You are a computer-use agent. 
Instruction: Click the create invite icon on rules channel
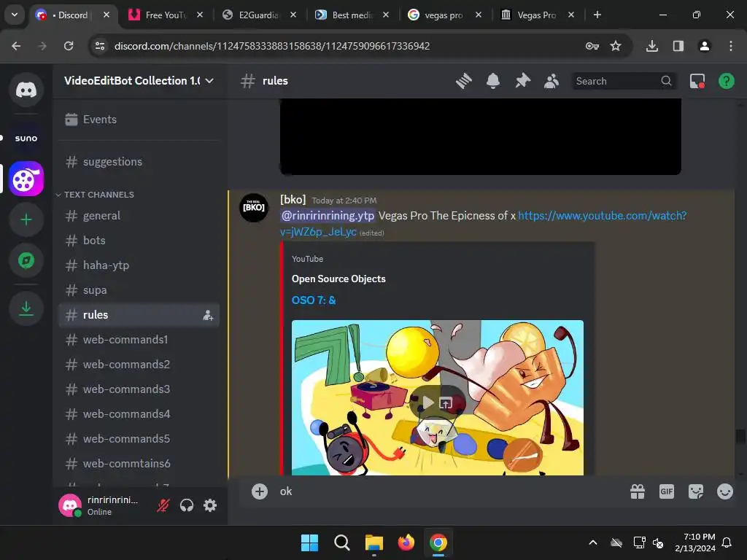(x=208, y=315)
